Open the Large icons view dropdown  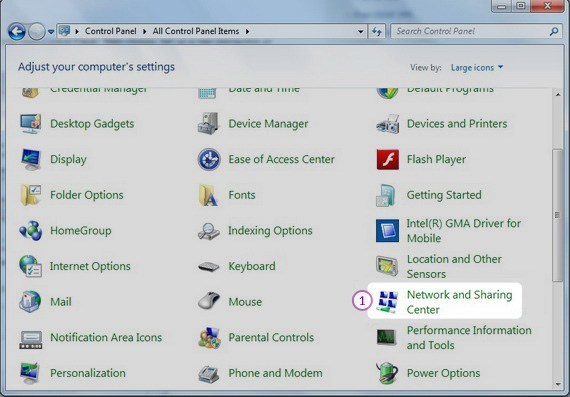click(x=477, y=68)
